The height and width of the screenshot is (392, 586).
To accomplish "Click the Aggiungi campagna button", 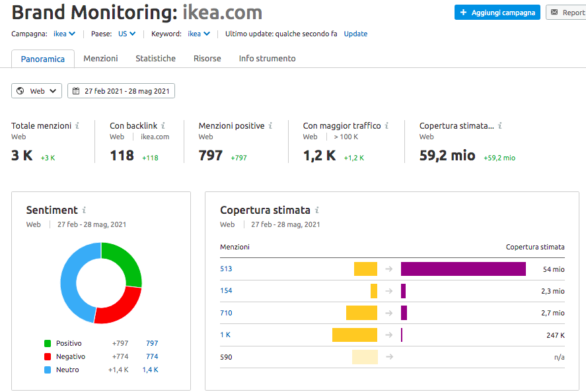I will click(497, 13).
